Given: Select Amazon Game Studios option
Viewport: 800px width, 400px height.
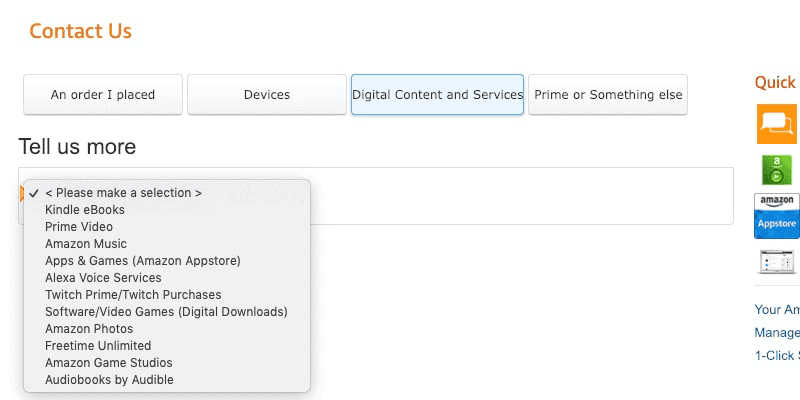Looking at the screenshot, I should pos(167,363).
